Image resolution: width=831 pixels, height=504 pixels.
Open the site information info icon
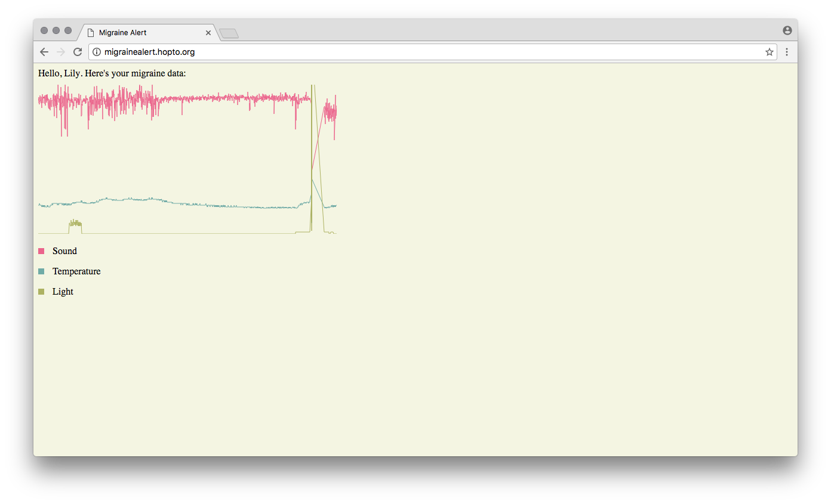[x=96, y=52]
